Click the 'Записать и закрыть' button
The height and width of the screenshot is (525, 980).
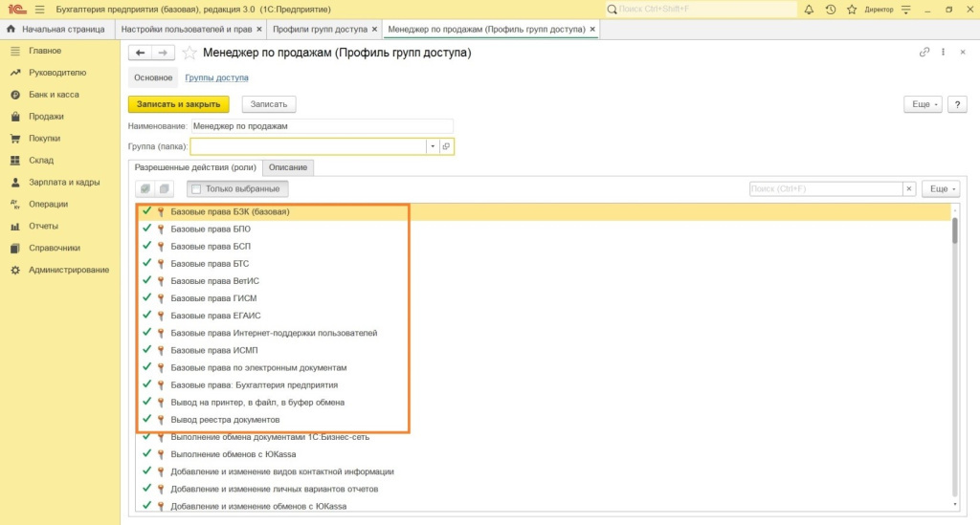coord(179,104)
